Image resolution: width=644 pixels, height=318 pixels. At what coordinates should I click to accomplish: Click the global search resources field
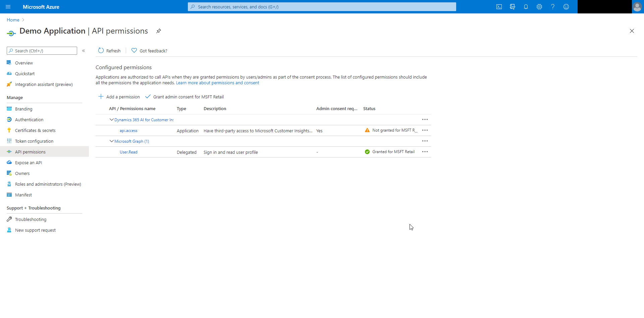[322, 7]
